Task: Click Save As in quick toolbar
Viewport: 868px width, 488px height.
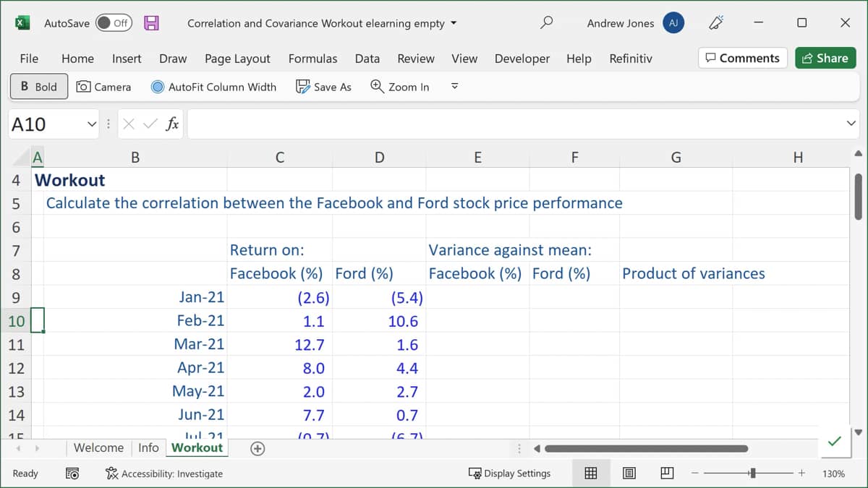Action: pyautogui.click(x=324, y=87)
